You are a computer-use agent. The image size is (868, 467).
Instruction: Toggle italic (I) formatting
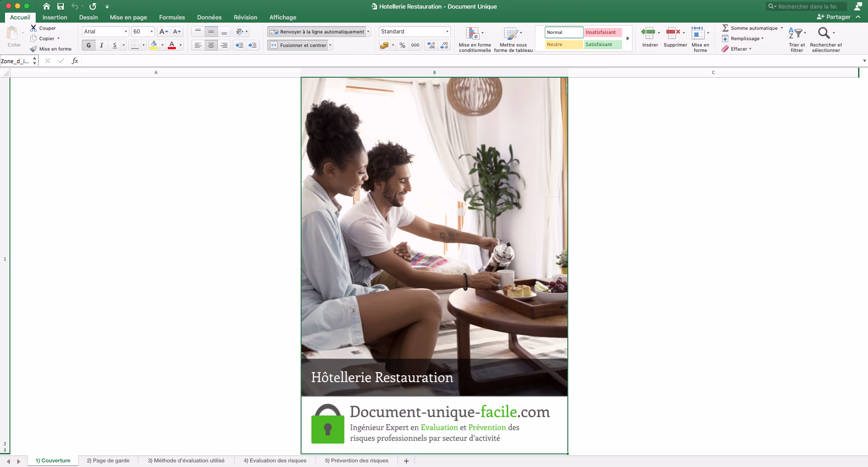[102, 45]
